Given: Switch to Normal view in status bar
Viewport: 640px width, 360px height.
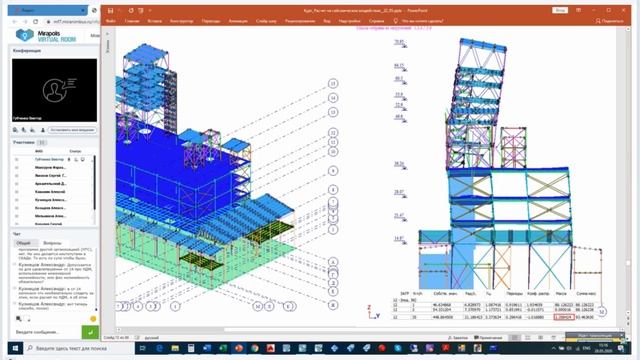Looking at the screenshot, I should point(515,338).
